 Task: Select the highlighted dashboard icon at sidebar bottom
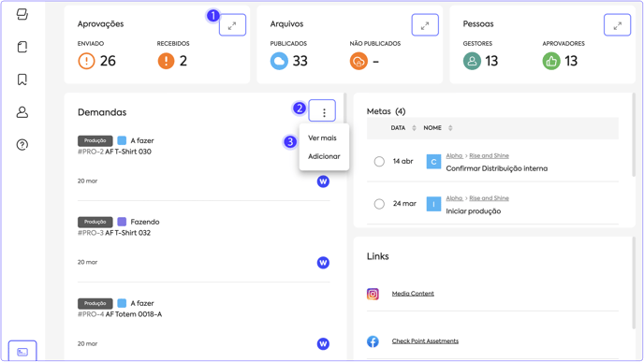pos(22,352)
